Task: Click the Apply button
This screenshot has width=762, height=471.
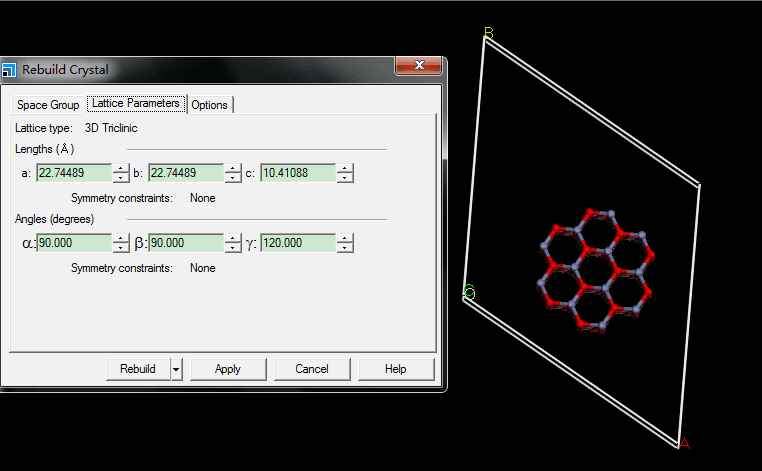Action: click(228, 369)
